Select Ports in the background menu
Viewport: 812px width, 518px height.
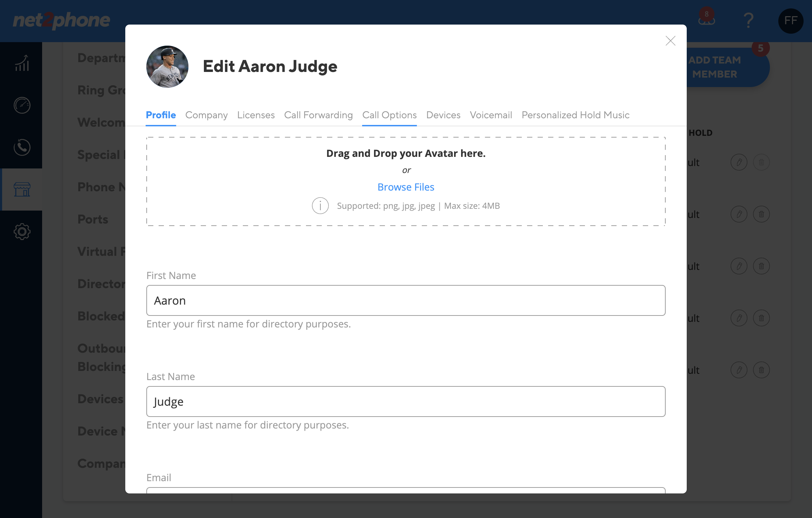[93, 219]
